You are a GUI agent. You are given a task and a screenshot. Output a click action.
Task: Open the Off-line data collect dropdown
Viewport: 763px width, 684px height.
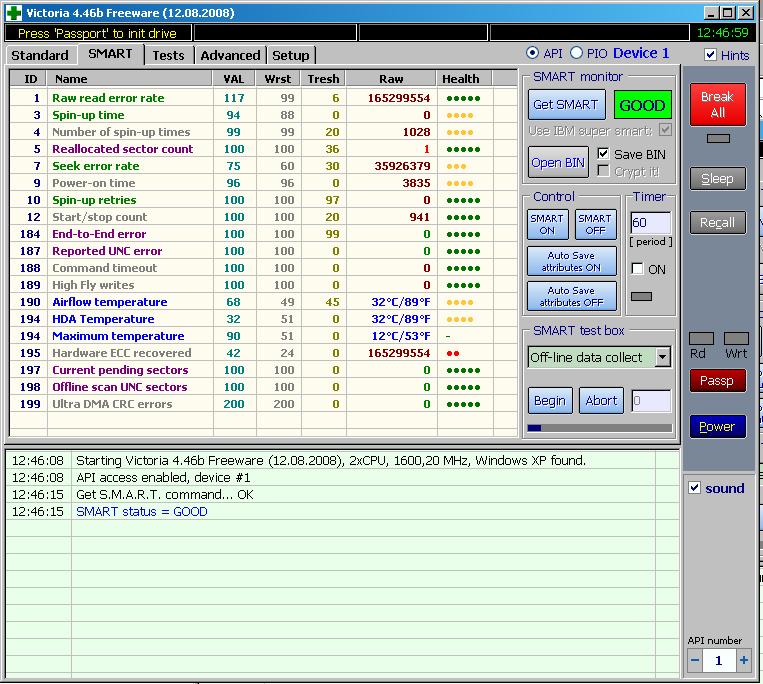[662, 357]
